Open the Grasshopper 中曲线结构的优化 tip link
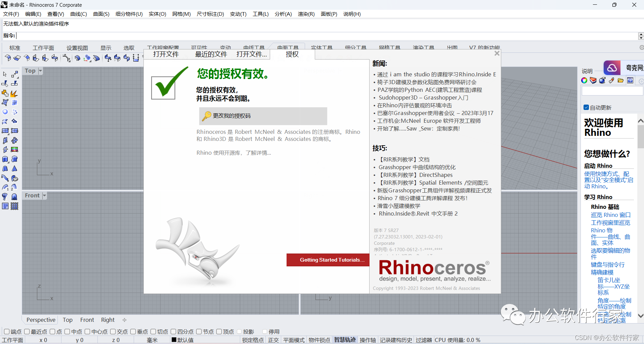 click(x=417, y=167)
